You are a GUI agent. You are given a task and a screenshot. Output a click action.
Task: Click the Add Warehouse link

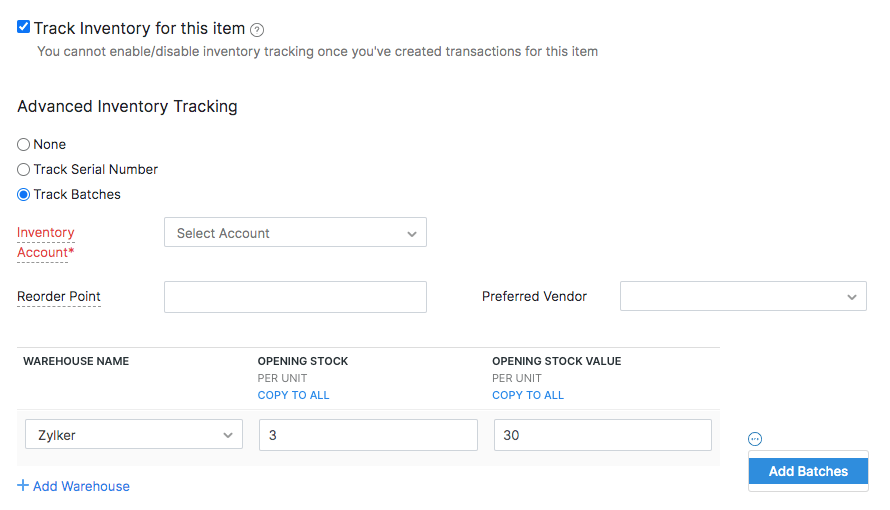pos(81,486)
